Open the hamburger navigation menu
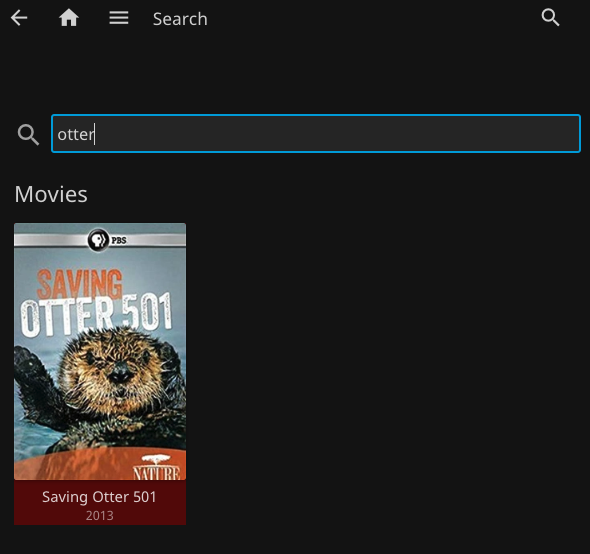Viewport: 590px width, 554px height. 119,18
